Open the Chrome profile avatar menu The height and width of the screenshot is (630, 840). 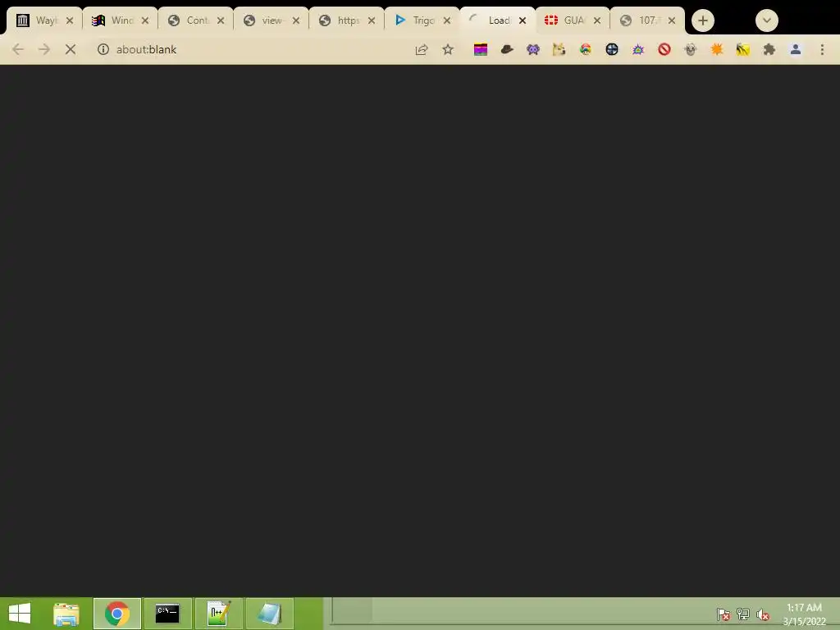coord(796,49)
